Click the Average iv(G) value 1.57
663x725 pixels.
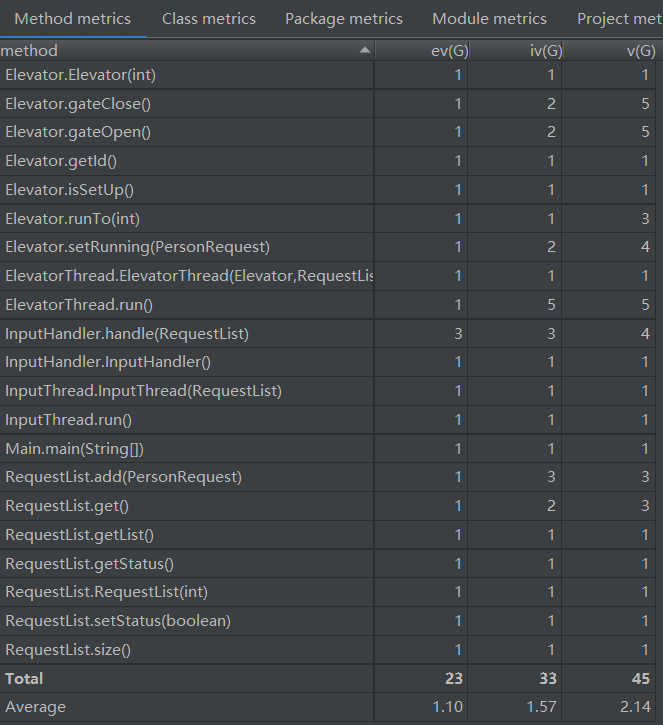point(541,707)
